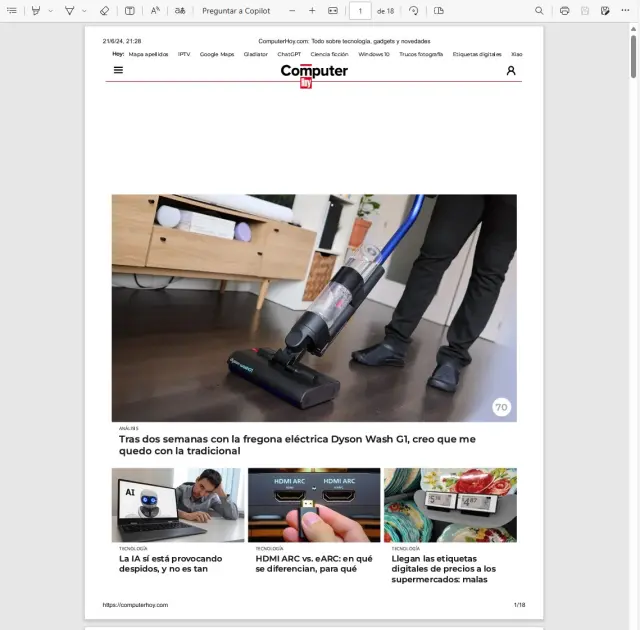Click the vertical scrollbar thumb
Image resolution: width=640 pixels, height=630 pixels.
(633, 55)
